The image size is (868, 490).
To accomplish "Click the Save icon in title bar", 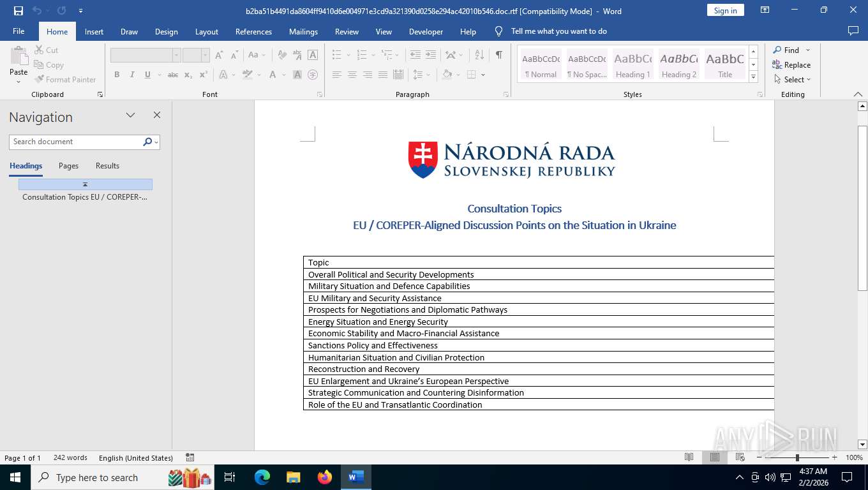I will [x=19, y=11].
